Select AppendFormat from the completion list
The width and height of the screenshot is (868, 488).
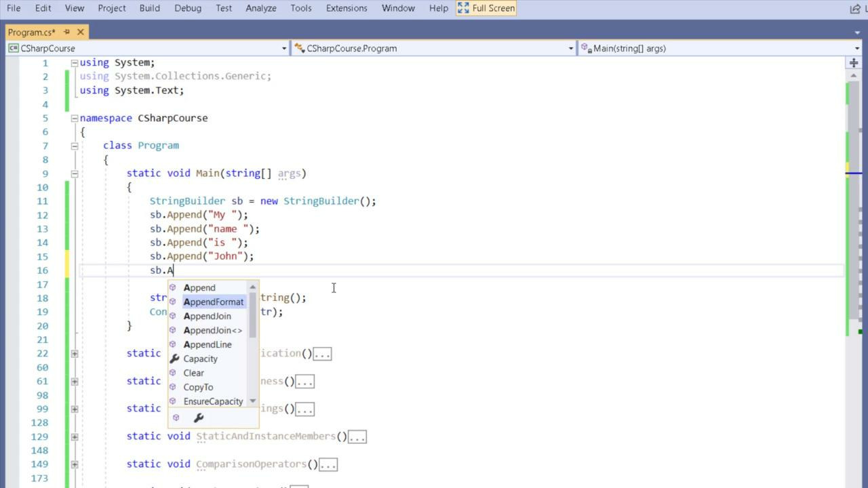coord(213,302)
